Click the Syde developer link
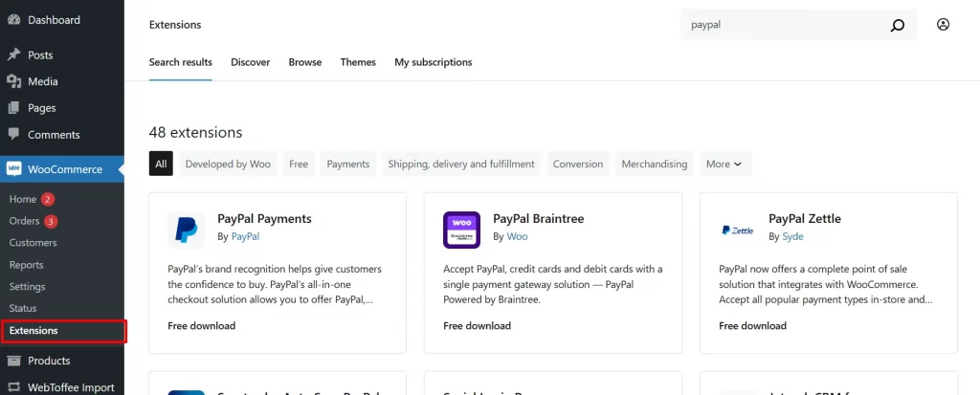Screen dimensions: 980x395 click(792, 236)
